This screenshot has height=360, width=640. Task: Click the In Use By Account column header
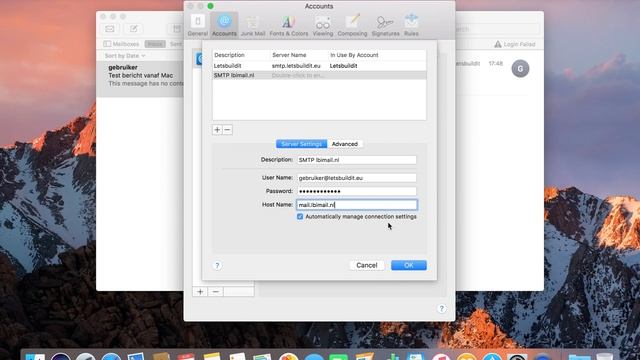coord(354,55)
